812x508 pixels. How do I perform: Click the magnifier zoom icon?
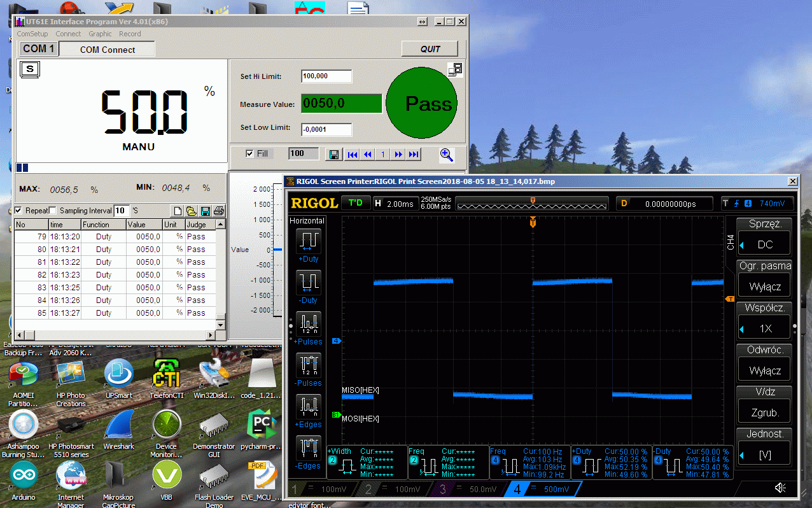point(447,154)
